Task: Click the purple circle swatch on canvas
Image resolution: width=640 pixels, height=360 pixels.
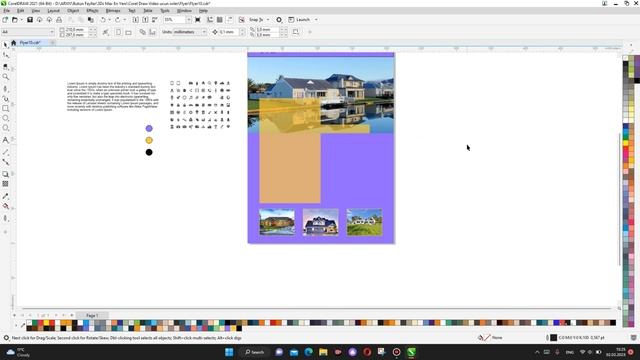Action: click(x=149, y=129)
